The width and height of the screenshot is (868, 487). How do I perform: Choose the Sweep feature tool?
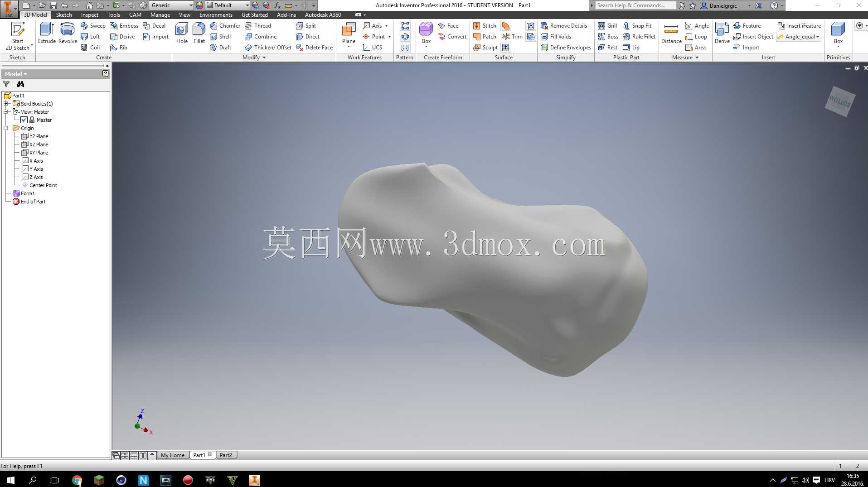click(x=93, y=26)
